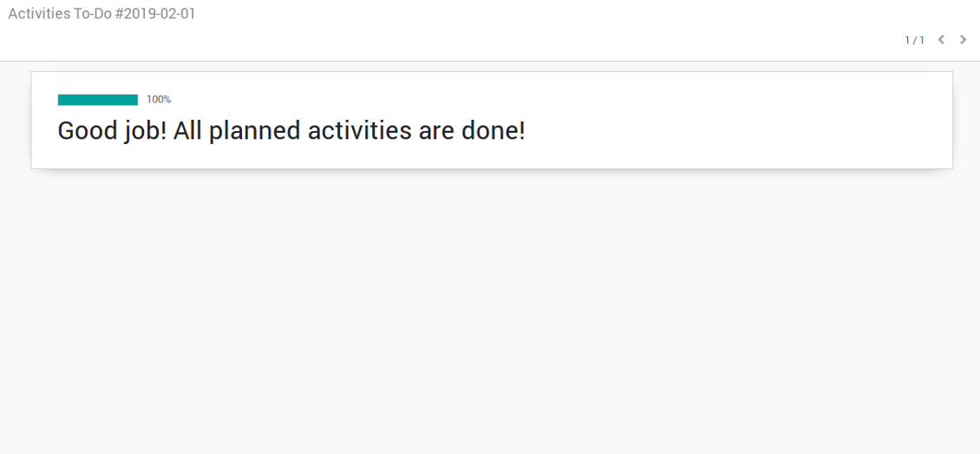This screenshot has width=980, height=454.
Task: Click the filled end of the progress bar
Action: coord(134,100)
